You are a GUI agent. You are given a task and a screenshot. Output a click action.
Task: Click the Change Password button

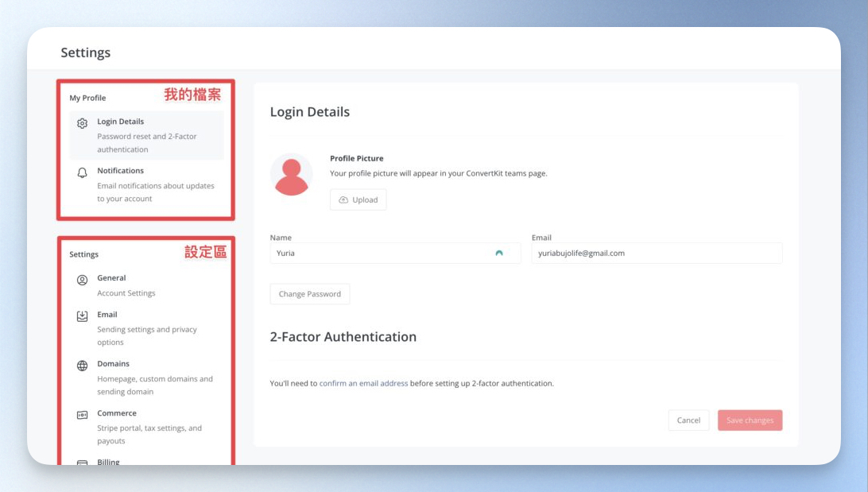pos(310,294)
